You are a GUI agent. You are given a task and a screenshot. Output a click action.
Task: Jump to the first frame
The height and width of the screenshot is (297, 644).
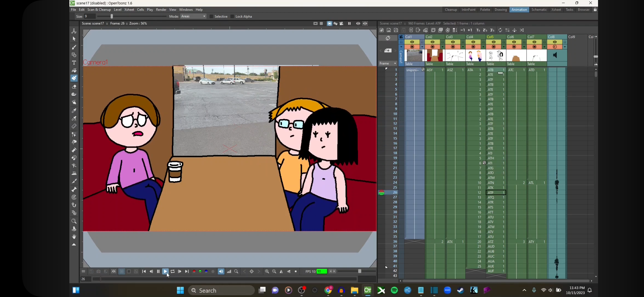[x=144, y=271]
